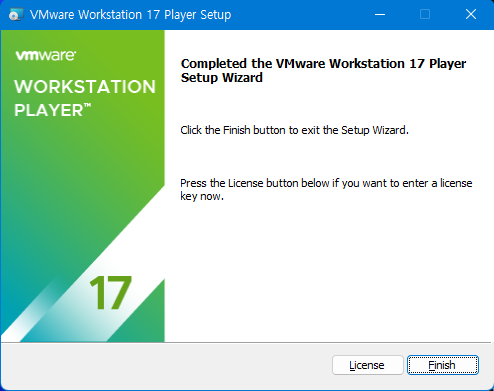The image size is (494, 391).
Task: Click the window title "VMware Workstation 17 Player Setup"
Action: pyautogui.click(x=130, y=15)
